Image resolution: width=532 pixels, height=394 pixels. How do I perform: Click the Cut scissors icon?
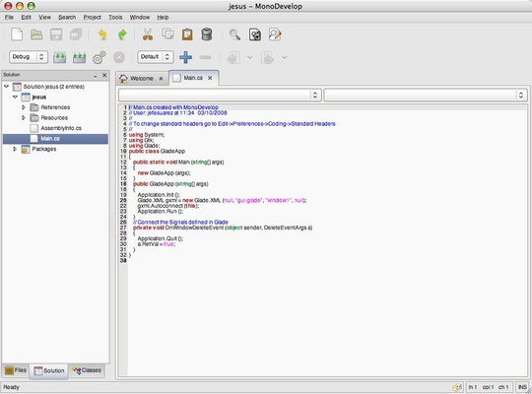click(x=148, y=34)
